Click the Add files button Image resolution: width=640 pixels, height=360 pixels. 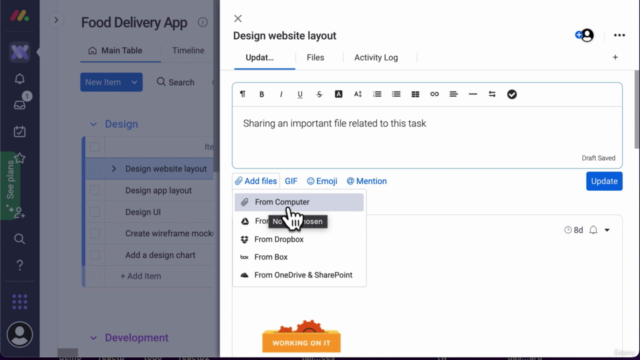pos(256,181)
